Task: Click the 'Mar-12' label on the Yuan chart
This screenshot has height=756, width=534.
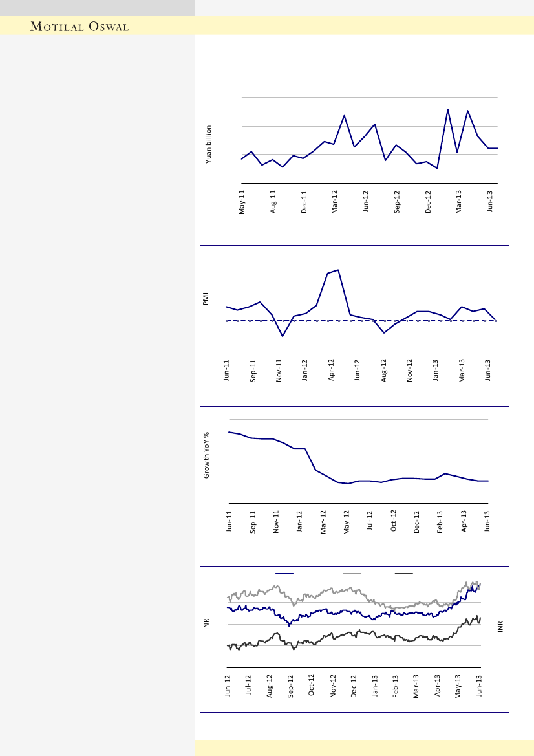Action: [335, 202]
